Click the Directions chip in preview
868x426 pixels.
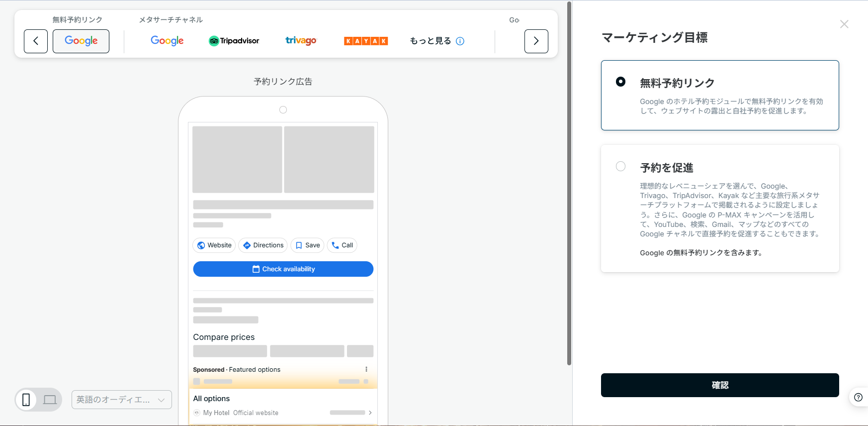[x=263, y=245]
